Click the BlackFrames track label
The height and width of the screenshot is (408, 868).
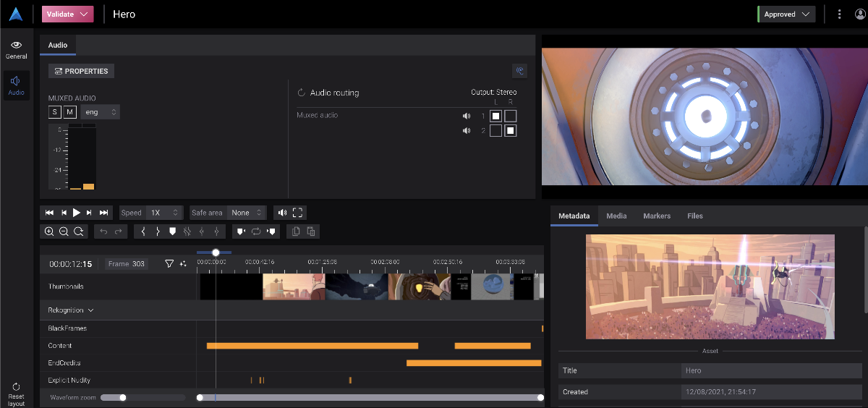coord(67,328)
